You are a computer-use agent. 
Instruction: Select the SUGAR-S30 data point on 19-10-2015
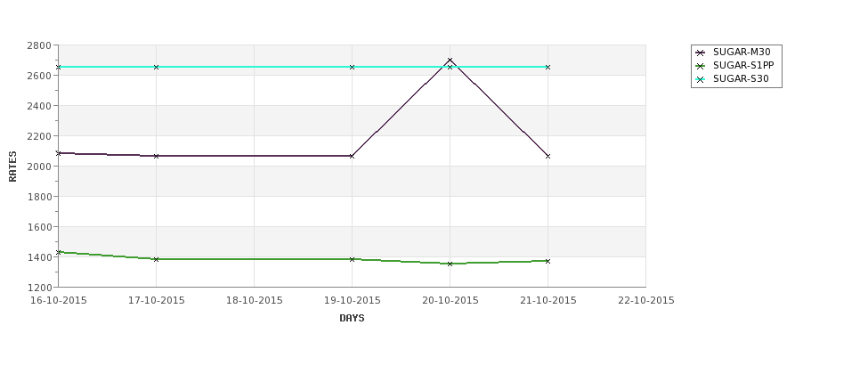tap(352, 67)
